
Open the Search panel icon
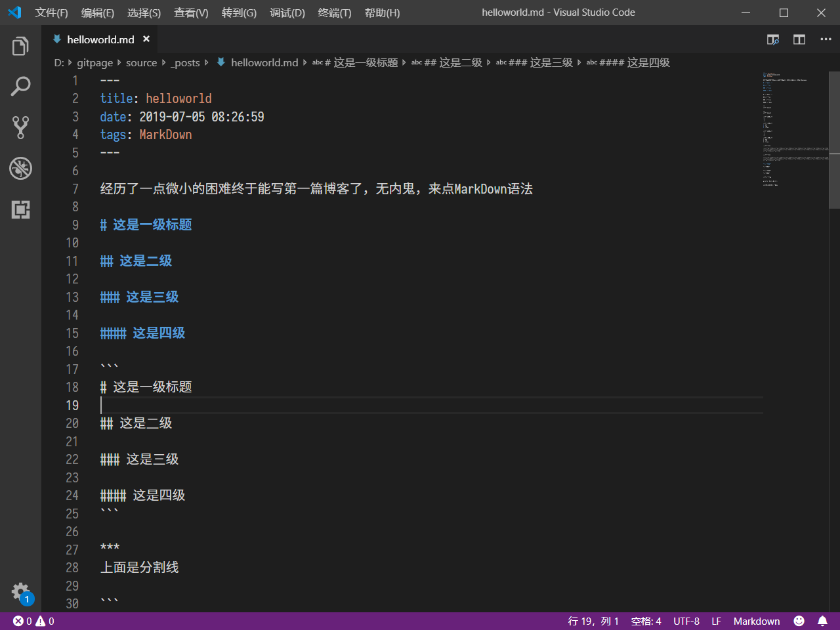tap(20, 87)
